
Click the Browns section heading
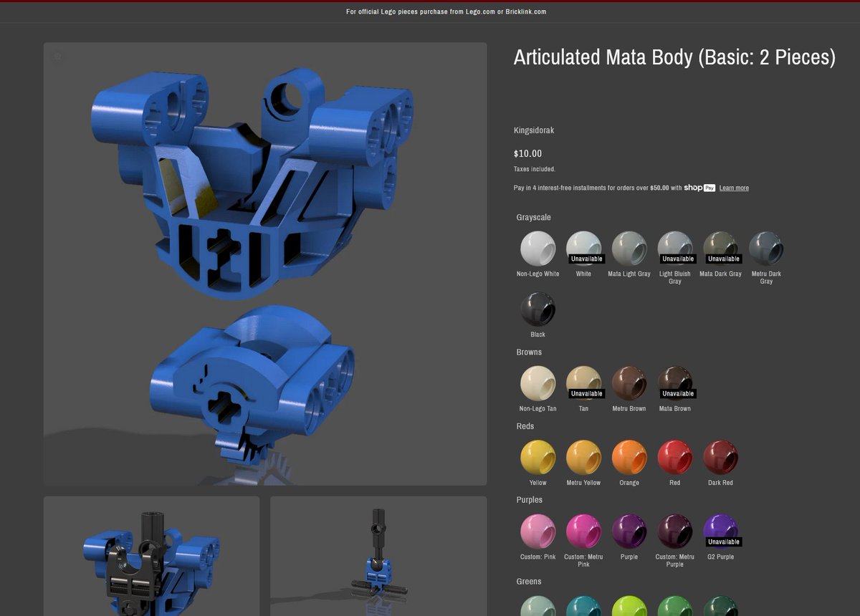click(529, 352)
